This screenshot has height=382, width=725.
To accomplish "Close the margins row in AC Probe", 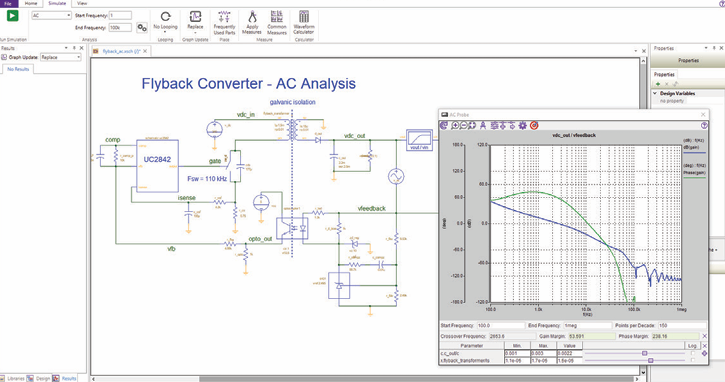I will [x=704, y=336].
